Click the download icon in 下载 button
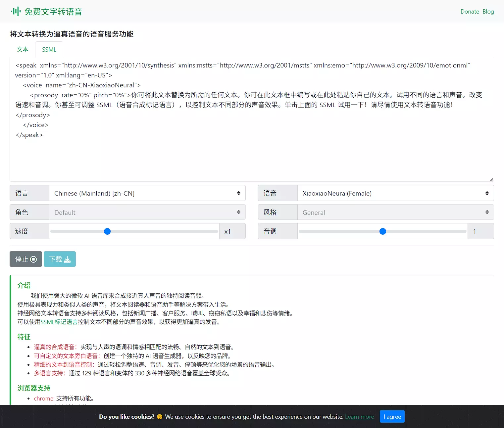Image resolution: width=504 pixels, height=428 pixels. tap(67, 259)
